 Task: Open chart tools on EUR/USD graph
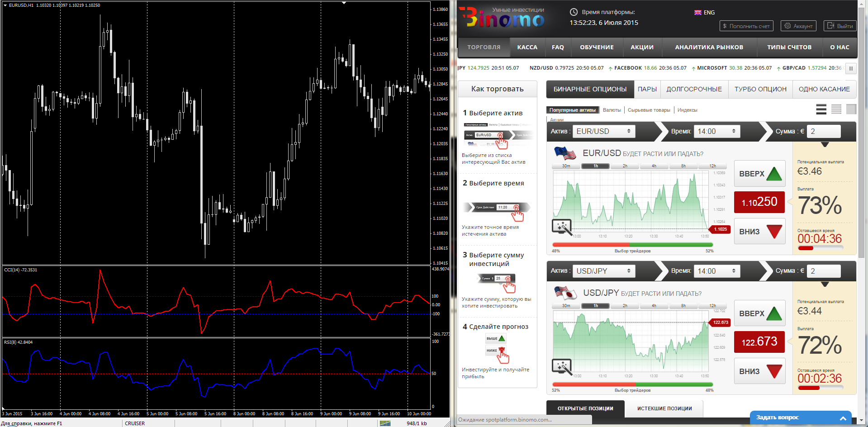click(562, 227)
